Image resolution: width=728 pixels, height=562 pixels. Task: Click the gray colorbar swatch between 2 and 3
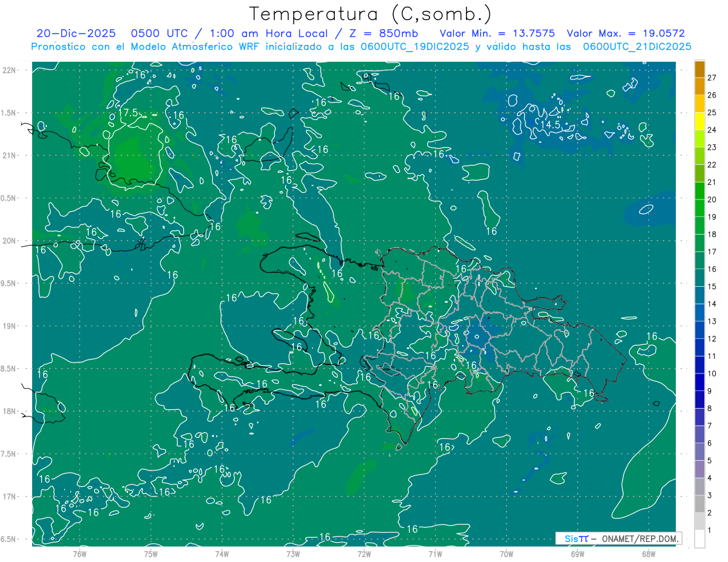point(699,504)
